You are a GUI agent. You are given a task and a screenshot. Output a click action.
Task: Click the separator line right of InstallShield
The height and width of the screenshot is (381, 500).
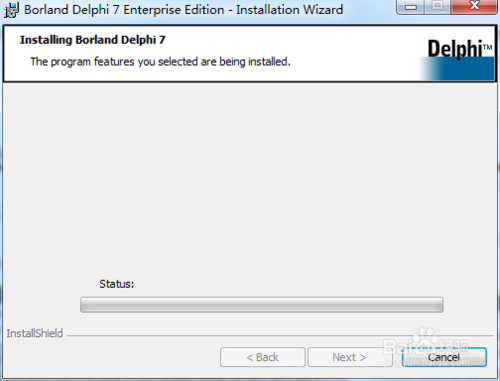coord(280,335)
